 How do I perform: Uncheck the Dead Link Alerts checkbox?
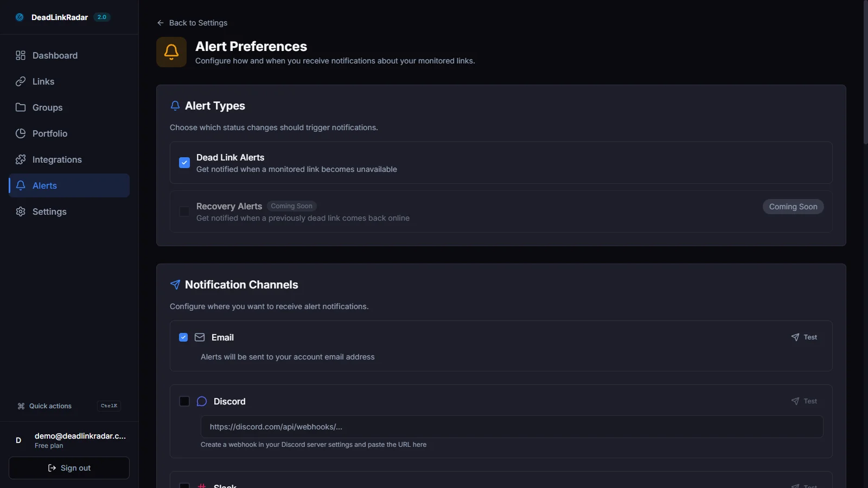pos(184,163)
